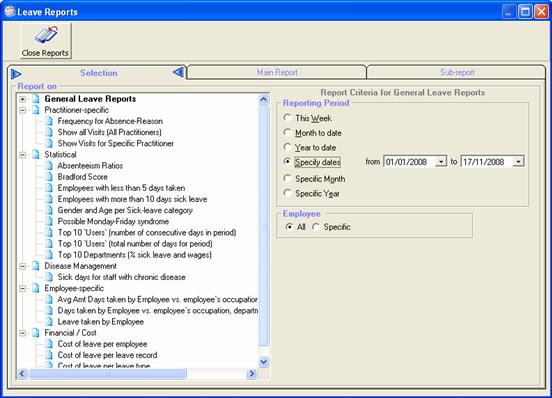Click the tree's scroll up arrow
Viewport: 552px width, 398px height.
(264, 100)
